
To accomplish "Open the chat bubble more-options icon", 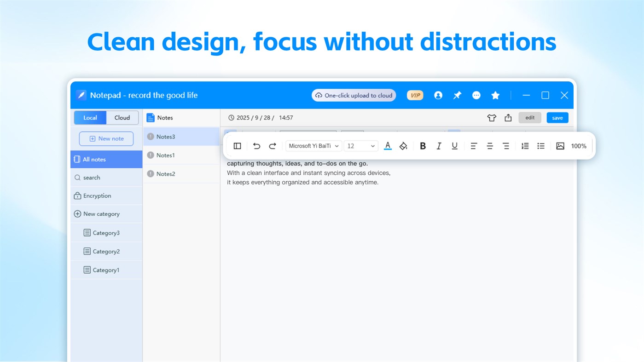I will pos(476,95).
